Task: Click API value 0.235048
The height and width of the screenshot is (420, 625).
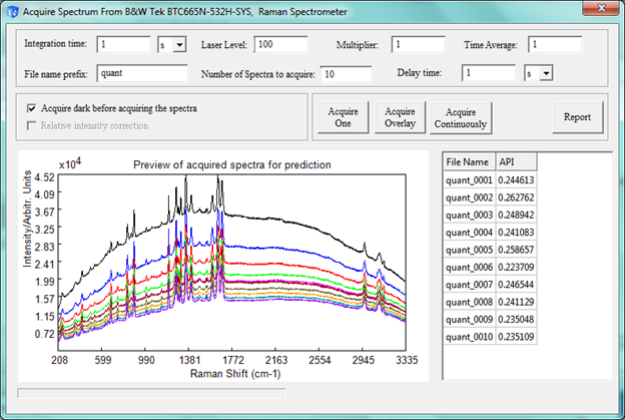Action: [x=516, y=319]
